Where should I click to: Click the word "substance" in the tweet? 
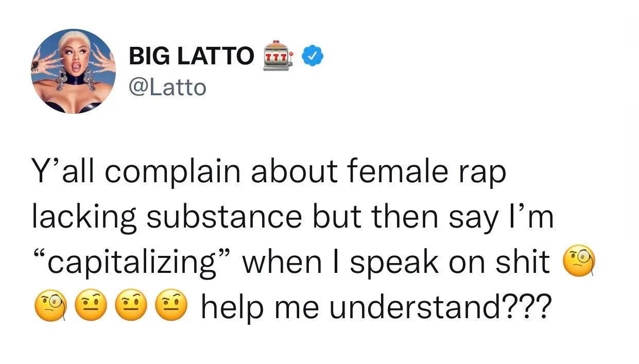pos(224,217)
